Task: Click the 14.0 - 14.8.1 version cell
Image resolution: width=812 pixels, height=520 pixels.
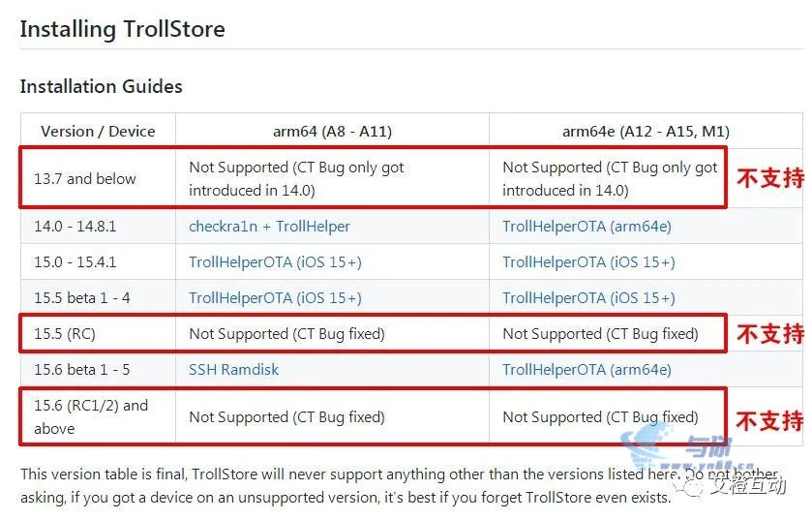Action: click(x=75, y=227)
